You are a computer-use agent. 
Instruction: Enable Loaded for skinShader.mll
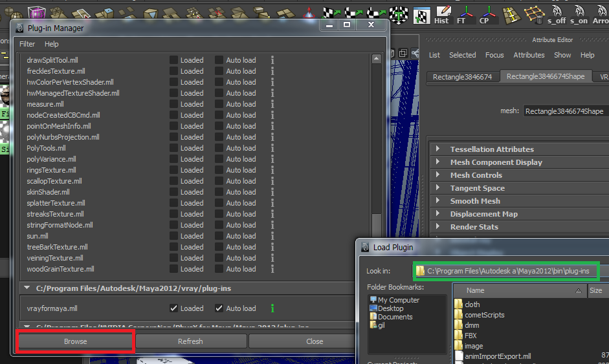pos(173,192)
